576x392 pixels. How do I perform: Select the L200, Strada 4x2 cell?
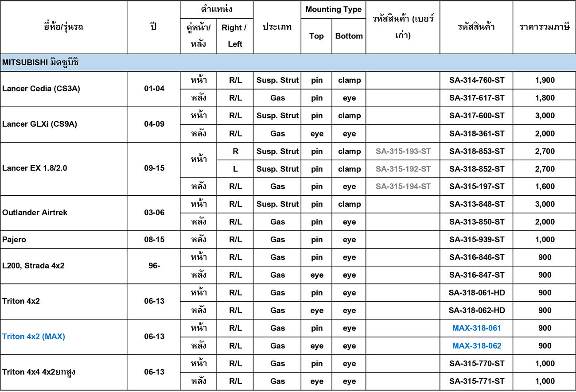(x=64, y=266)
